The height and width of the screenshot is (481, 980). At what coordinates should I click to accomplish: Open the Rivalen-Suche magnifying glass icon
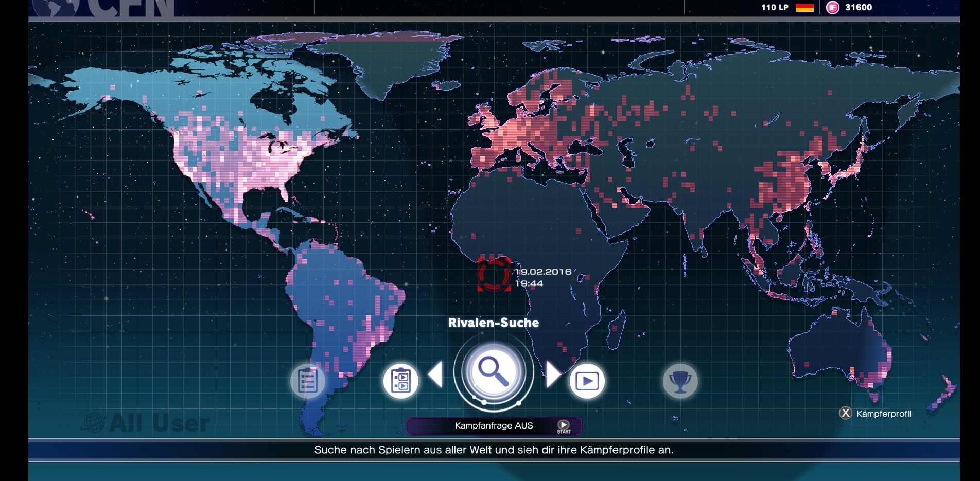coord(494,371)
